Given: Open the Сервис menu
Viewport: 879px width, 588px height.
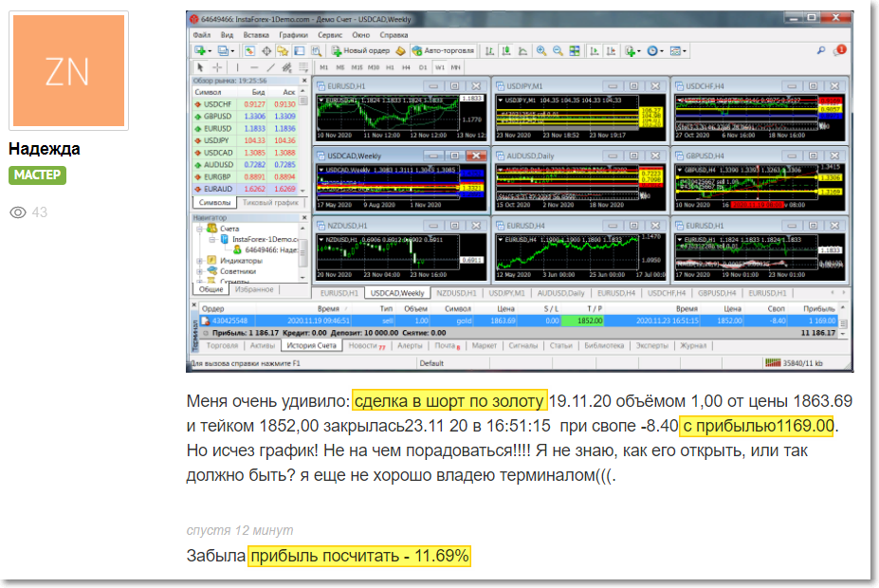Looking at the screenshot, I should [330, 35].
